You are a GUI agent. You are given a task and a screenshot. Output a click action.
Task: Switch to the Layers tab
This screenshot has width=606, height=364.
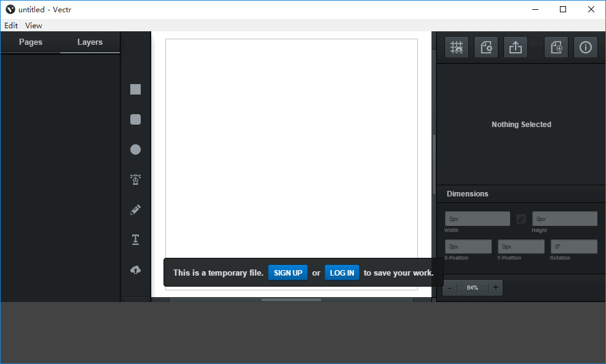pos(90,42)
